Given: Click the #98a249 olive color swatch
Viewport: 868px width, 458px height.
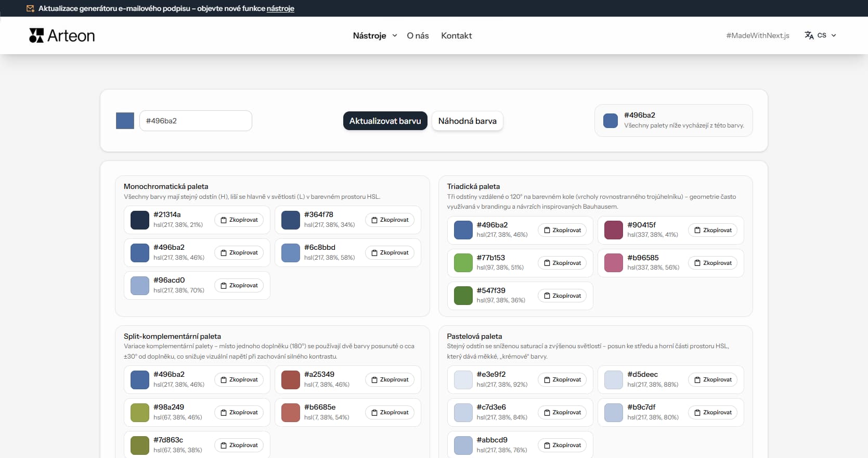Looking at the screenshot, I should (x=140, y=413).
